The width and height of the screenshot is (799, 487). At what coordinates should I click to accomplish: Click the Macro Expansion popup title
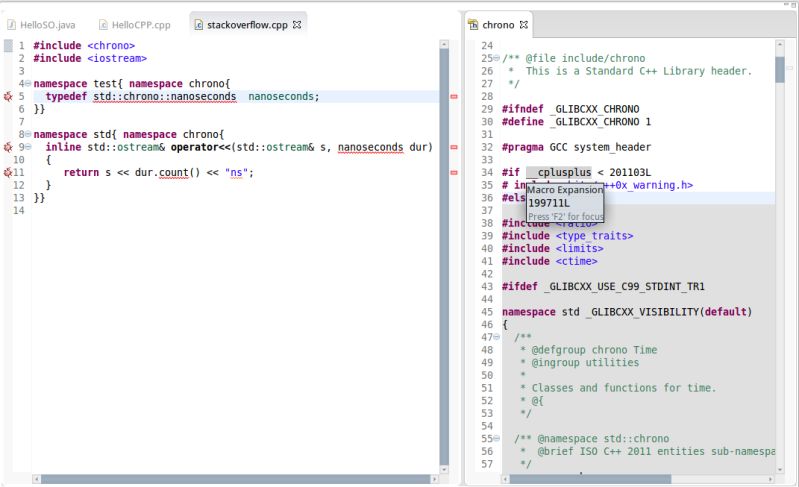(x=565, y=190)
